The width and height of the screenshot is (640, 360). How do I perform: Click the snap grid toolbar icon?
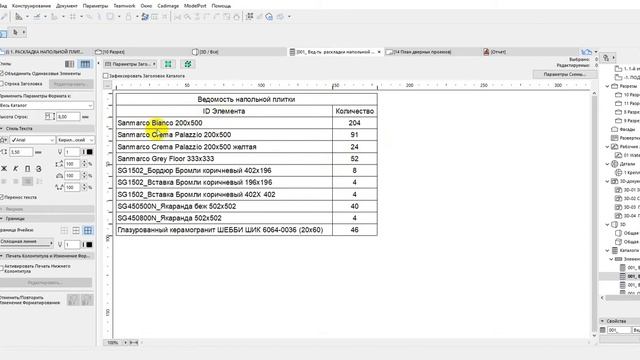73,17
